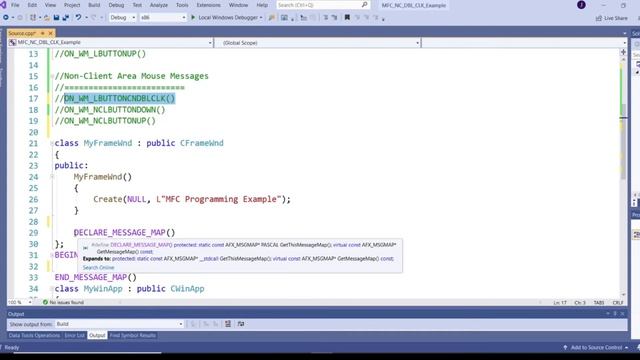Click the Undo arrow icon
Image resolution: width=640 pixels, height=360 pixels.
78,18
